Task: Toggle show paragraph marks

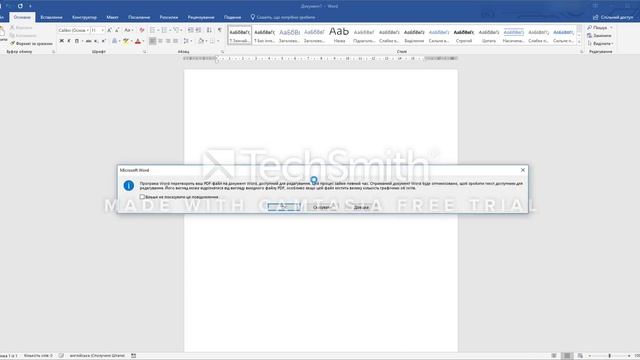Action: [x=220, y=30]
